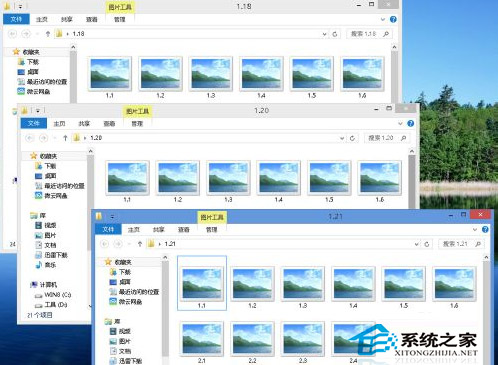Select thumbnail 1.1 in the 1.21 window

click(202, 283)
